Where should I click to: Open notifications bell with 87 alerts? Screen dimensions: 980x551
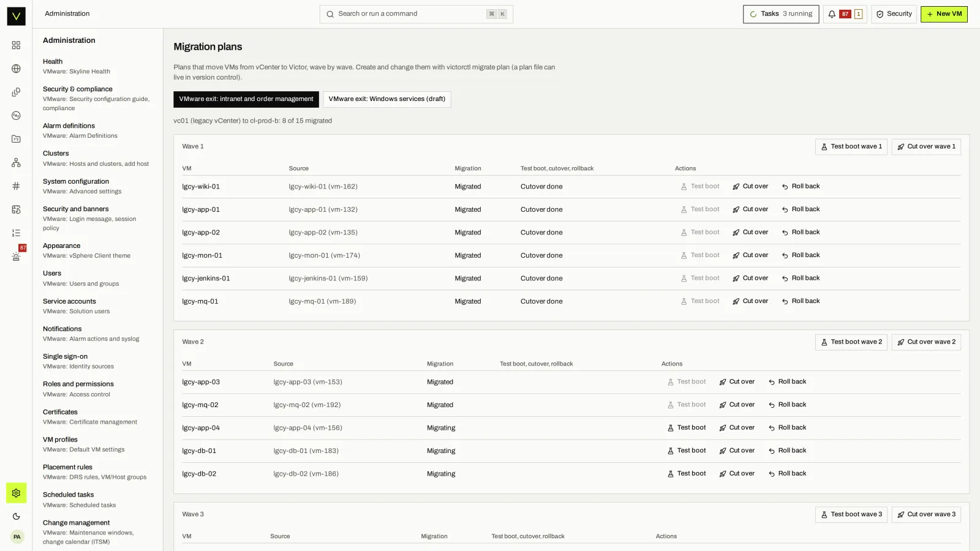click(x=845, y=14)
